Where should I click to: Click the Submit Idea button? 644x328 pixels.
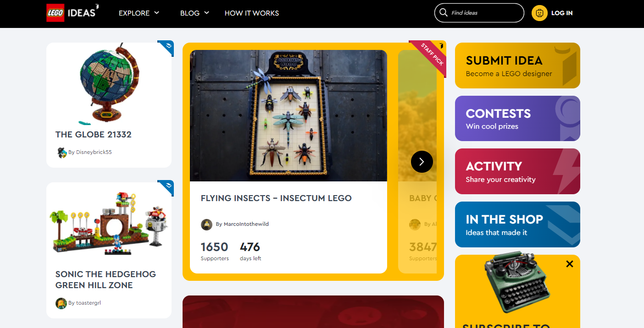click(517, 66)
